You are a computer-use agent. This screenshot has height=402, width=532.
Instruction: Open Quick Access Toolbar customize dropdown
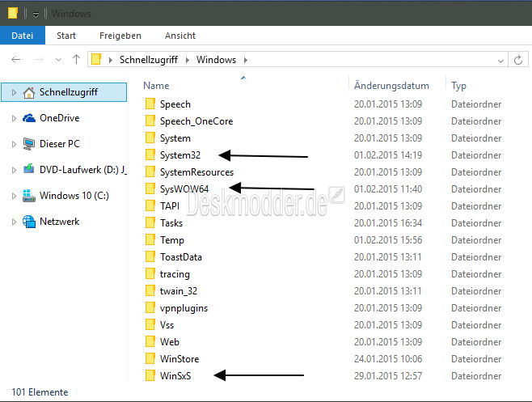pos(36,14)
